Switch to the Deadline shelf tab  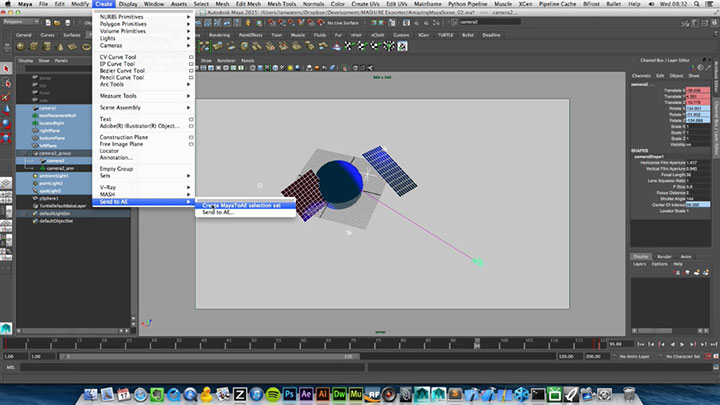[491, 35]
